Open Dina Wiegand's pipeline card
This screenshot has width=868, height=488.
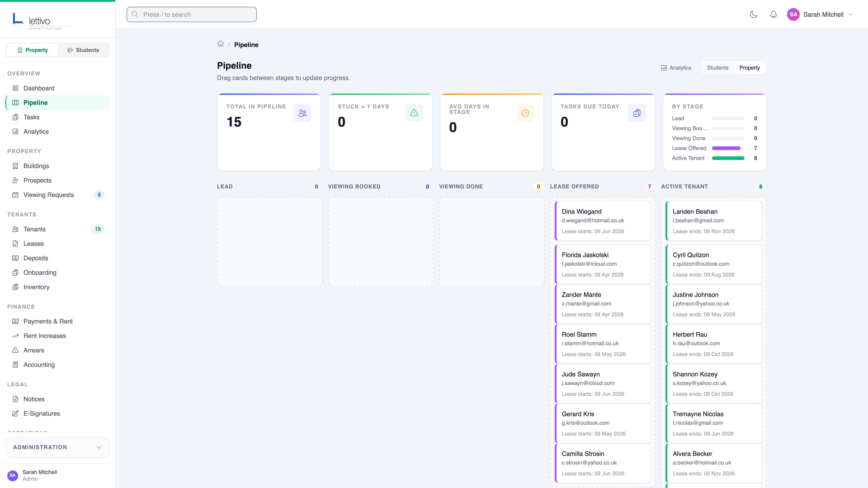point(602,221)
